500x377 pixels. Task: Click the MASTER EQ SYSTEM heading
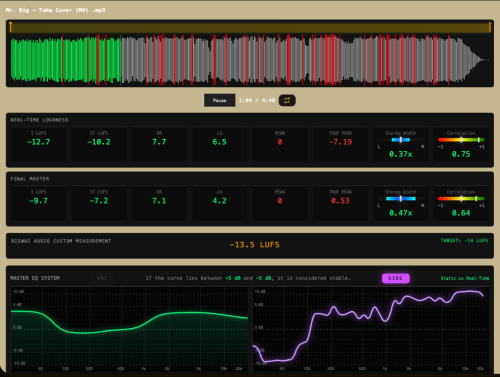pyautogui.click(x=35, y=278)
